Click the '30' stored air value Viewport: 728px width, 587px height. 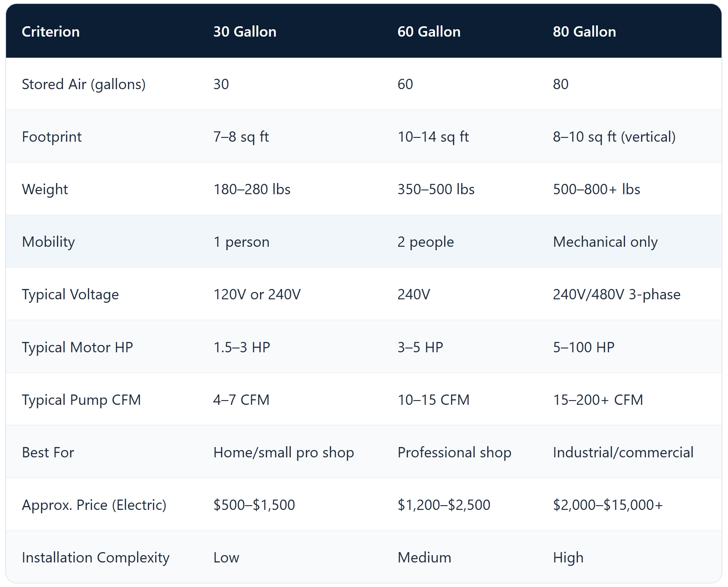point(221,84)
